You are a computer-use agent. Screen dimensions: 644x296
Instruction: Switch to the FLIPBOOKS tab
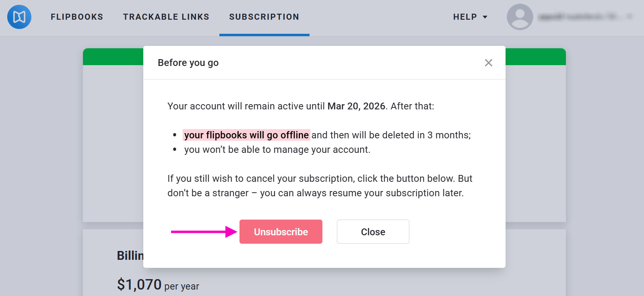pos(77,17)
